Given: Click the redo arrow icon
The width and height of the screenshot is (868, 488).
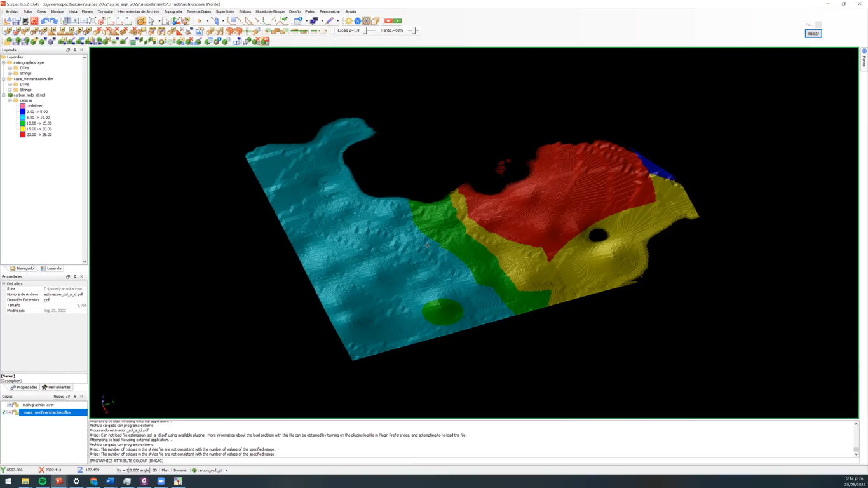Looking at the screenshot, I should click(53, 21).
